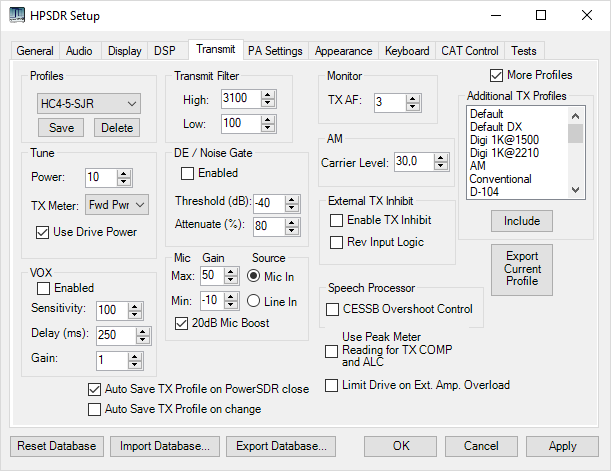Decrease TX AF monitor value
This screenshot has height=471, width=611.
413,107
